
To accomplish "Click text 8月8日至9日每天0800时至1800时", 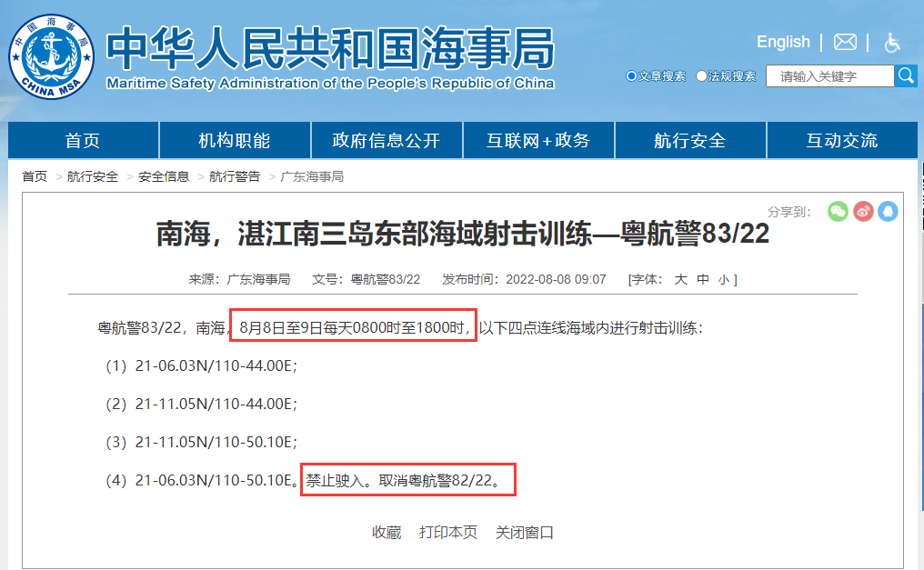I will point(352,327).
